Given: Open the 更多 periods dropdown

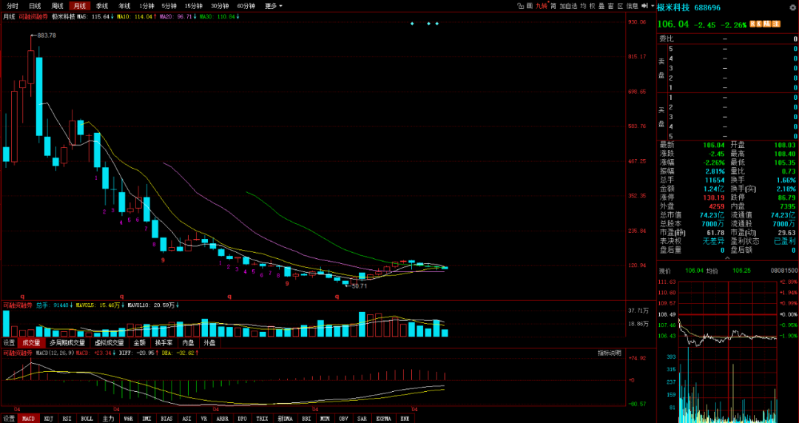Looking at the screenshot, I should [x=272, y=6].
